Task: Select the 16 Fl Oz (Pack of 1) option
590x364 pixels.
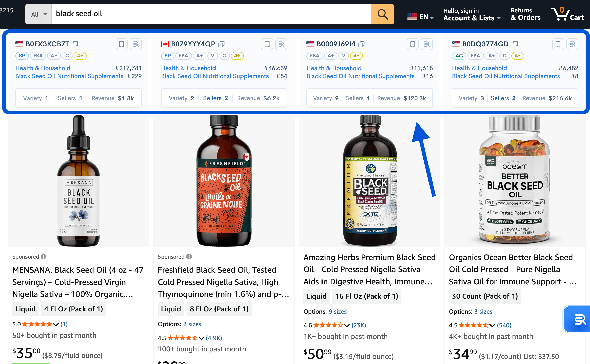Action: pos(367,296)
